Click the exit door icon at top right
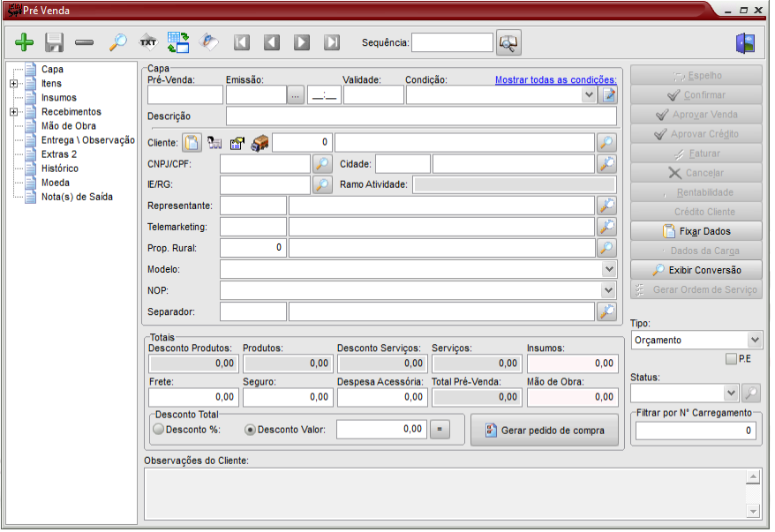 pyautogui.click(x=745, y=42)
